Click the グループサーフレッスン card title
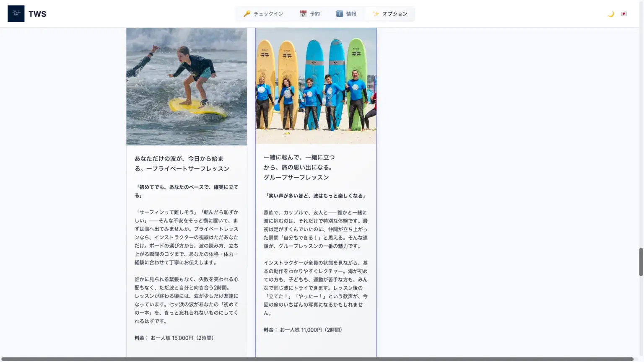The width and height of the screenshot is (644, 362). pos(299,168)
